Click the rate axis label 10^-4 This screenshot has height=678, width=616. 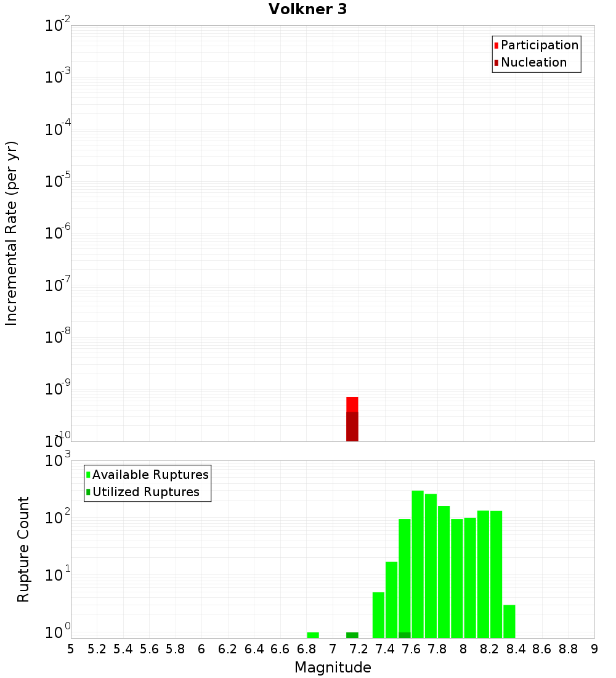(57, 128)
